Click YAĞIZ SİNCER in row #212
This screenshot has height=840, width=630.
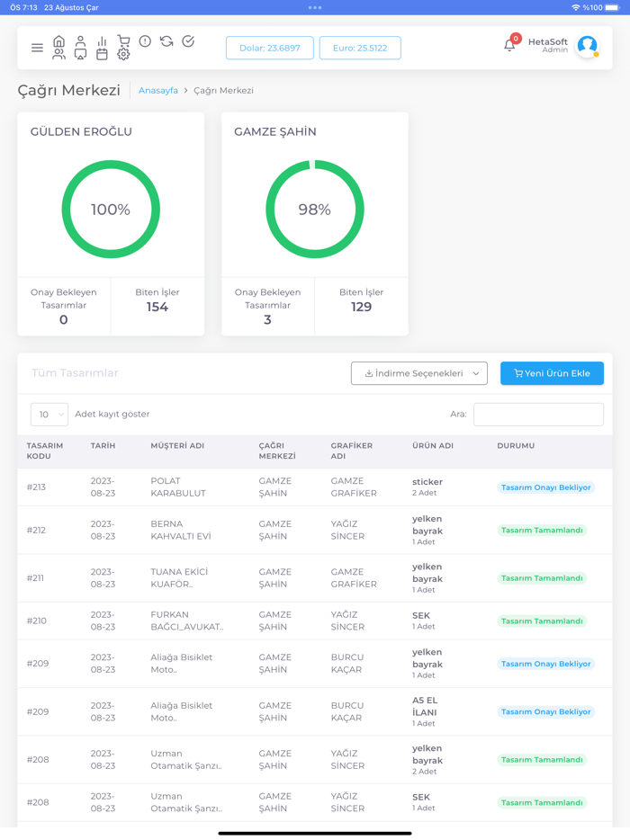(347, 530)
